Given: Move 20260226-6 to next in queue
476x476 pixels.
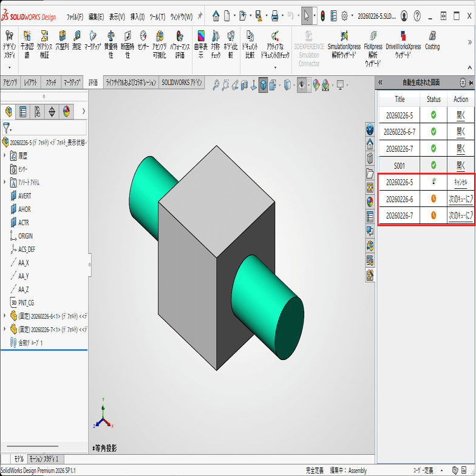Looking at the screenshot, I should (x=460, y=199).
